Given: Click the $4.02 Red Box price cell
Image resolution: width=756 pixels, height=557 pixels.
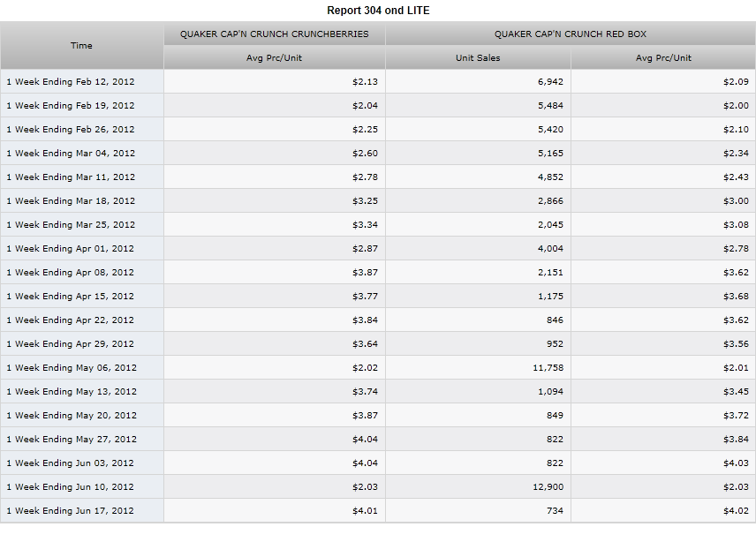Looking at the screenshot, I should (x=663, y=511).
